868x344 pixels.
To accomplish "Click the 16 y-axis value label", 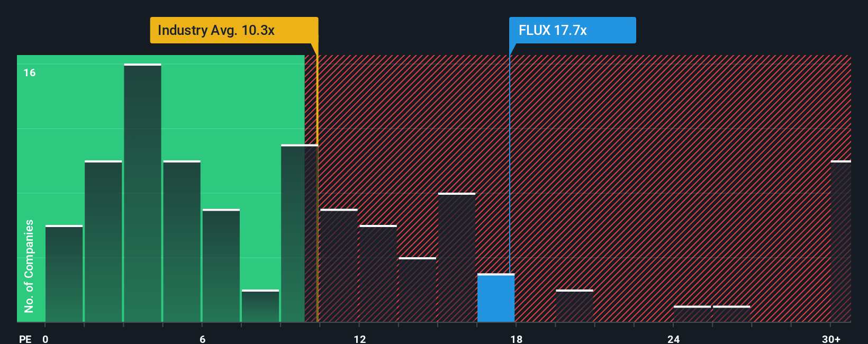I will [x=30, y=73].
